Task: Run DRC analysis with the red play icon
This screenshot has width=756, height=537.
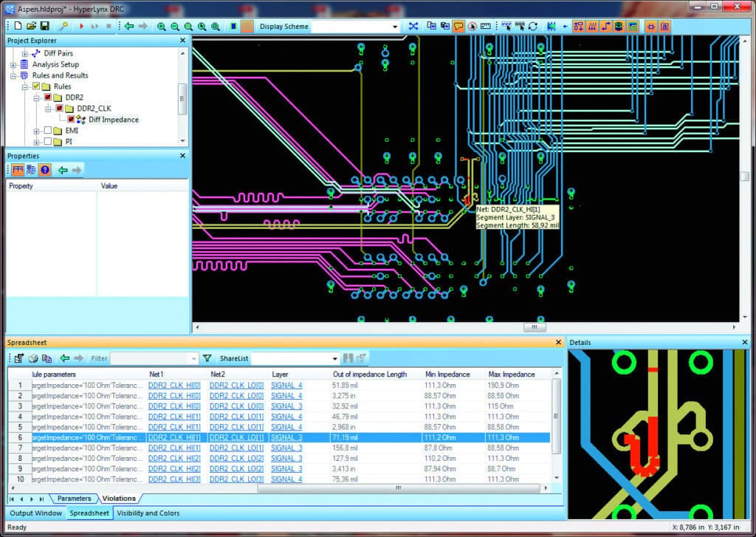Action: point(81,27)
